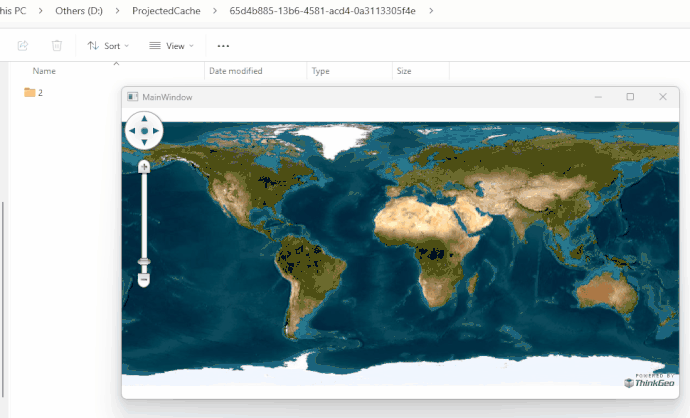Image resolution: width=690 pixels, height=418 pixels.
Task: Pan the map up with the north arrow
Action: pyautogui.click(x=144, y=119)
